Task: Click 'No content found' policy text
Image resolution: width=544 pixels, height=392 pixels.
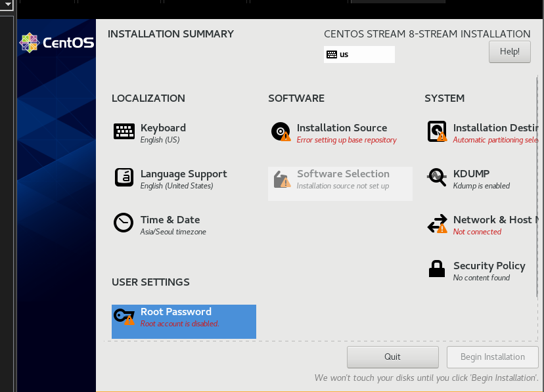Action: (482, 278)
